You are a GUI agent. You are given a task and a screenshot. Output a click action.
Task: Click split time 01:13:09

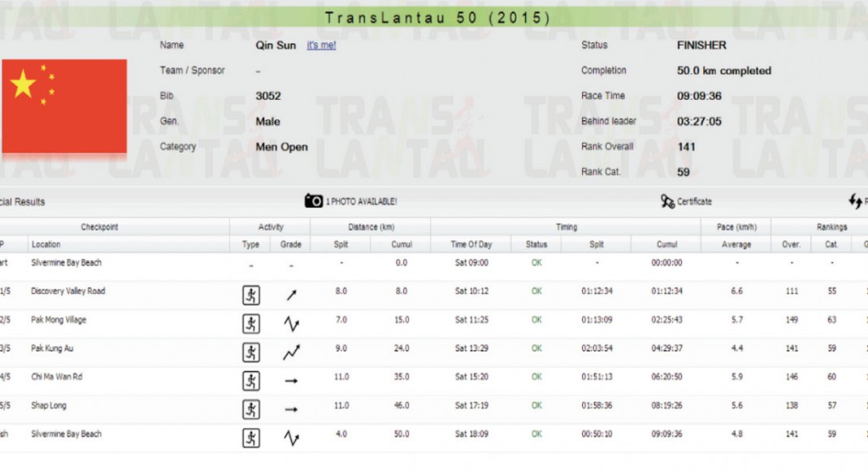pyautogui.click(x=597, y=320)
